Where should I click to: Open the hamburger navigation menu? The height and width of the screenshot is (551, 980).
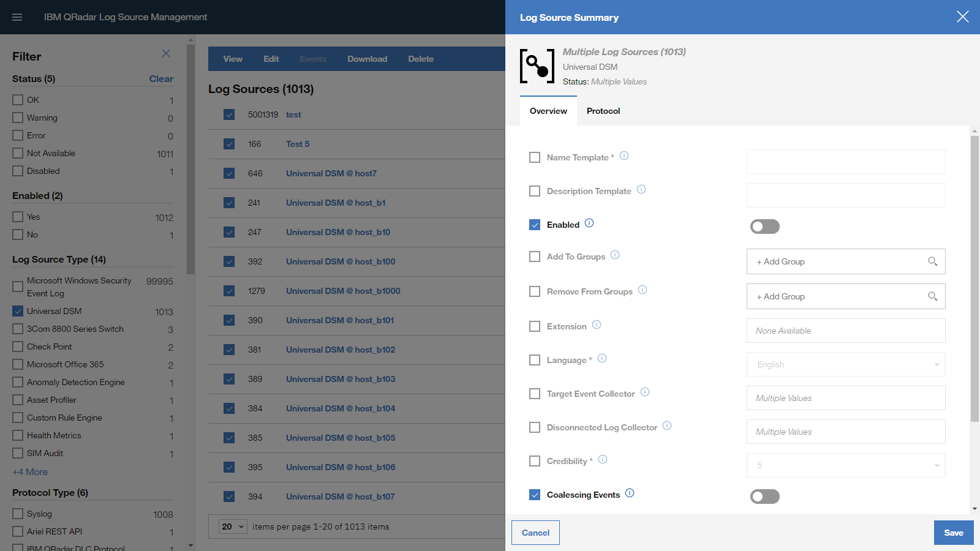point(17,17)
